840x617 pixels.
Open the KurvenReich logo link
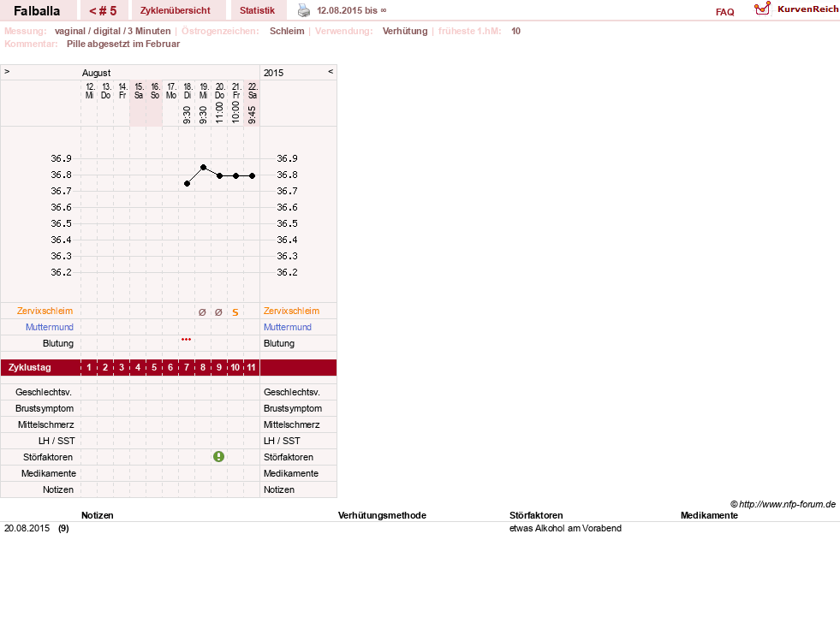[x=796, y=9]
